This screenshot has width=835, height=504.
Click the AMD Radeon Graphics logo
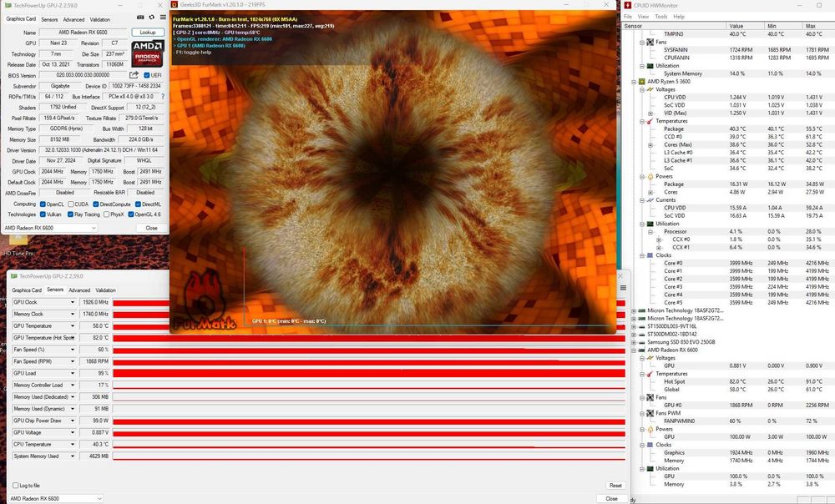pos(148,53)
